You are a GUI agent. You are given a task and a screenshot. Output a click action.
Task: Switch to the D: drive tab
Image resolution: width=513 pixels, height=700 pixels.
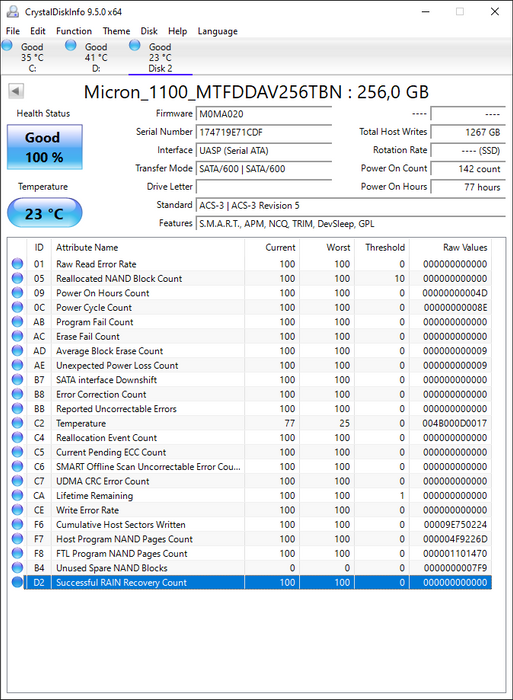pos(96,57)
